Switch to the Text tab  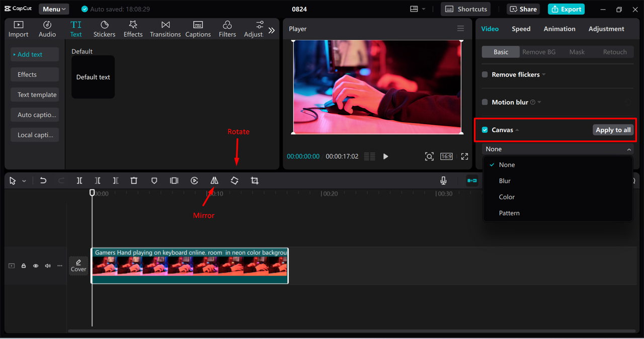tap(76, 29)
